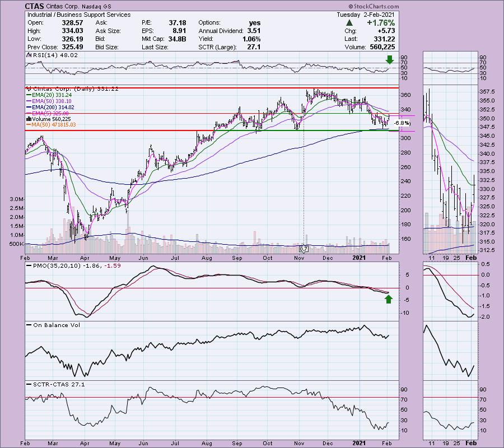The image size is (504, 448).
Task: Click the 312.5 level on the zoom panel axis
Action: click(x=487, y=250)
